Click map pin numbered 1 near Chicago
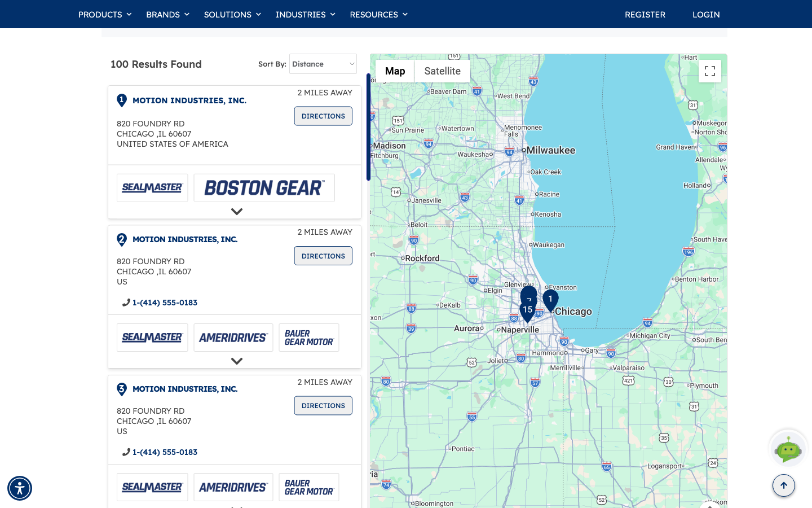The width and height of the screenshot is (812, 508). 550,300
